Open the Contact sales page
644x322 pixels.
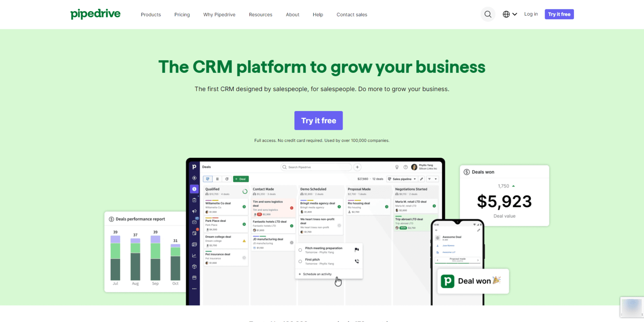point(352,14)
